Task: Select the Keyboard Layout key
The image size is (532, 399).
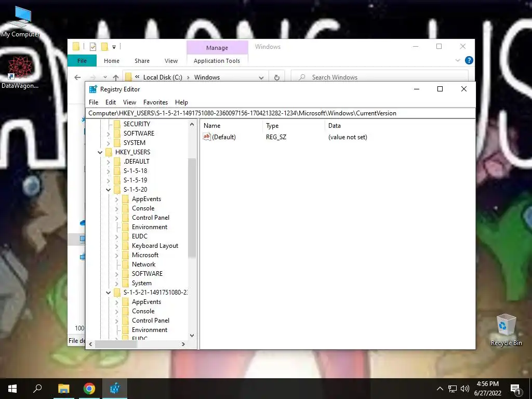Action: 155,246
